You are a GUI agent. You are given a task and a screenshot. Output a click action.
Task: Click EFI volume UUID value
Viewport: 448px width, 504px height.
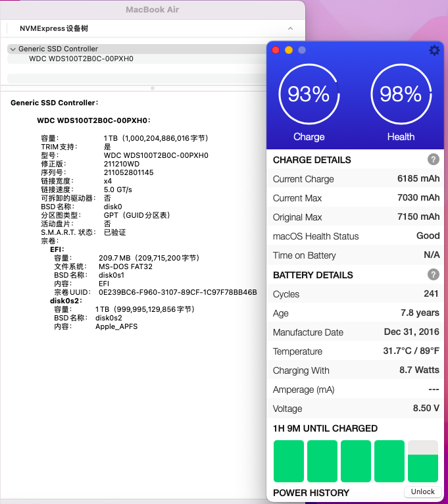click(x=178, y=292)
